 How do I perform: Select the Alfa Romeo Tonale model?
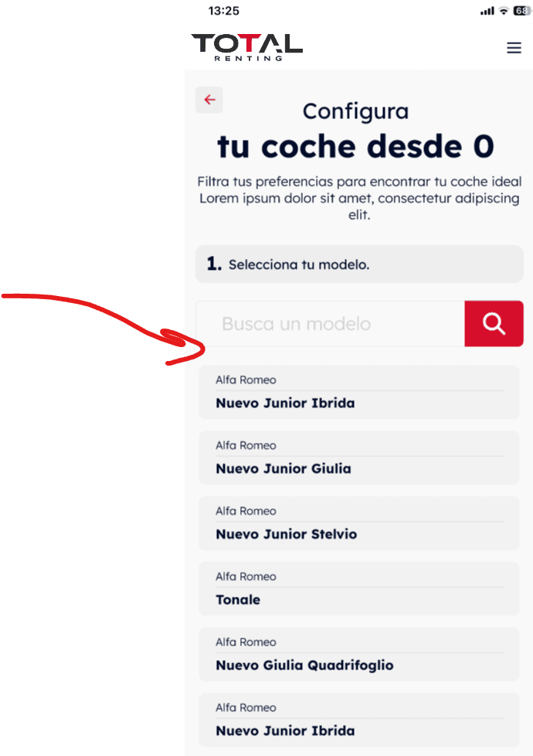[x=359, y=589]
